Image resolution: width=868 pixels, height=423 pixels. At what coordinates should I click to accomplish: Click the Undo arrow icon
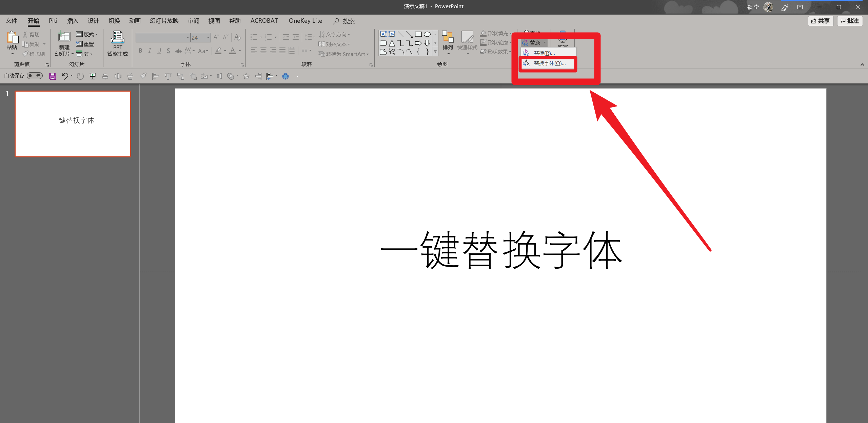click(x=65, y=76)
